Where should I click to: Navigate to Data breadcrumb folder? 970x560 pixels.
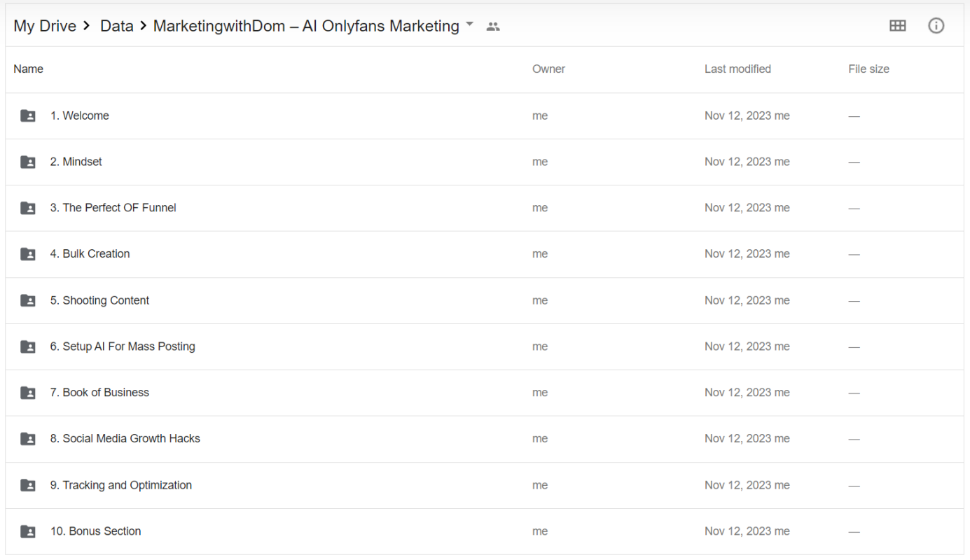coord(116,26)
